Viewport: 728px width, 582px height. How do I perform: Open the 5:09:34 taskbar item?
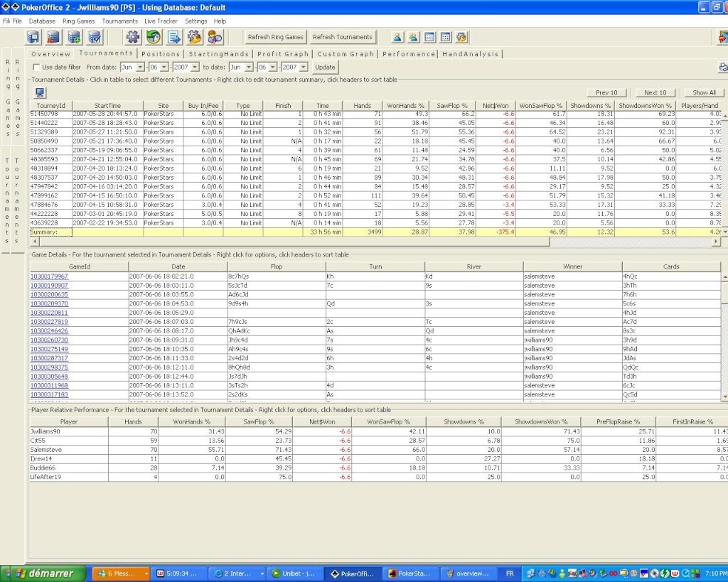[178, 573]
